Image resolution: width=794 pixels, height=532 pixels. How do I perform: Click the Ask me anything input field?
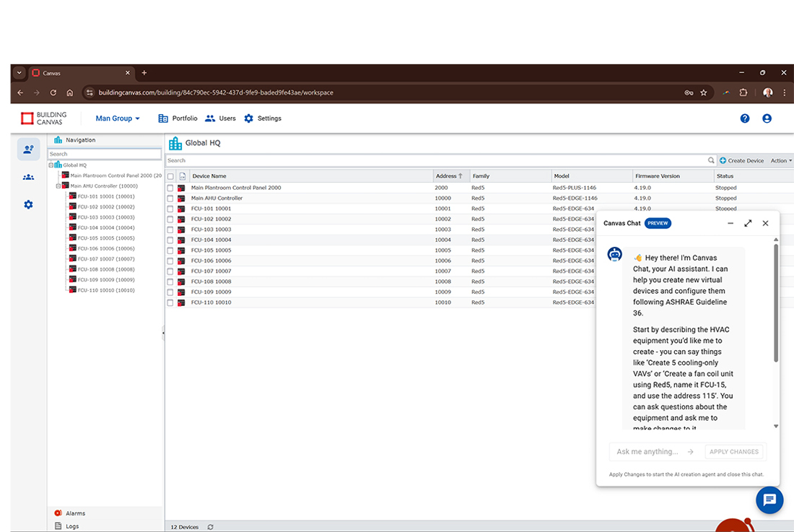[647, 452]
